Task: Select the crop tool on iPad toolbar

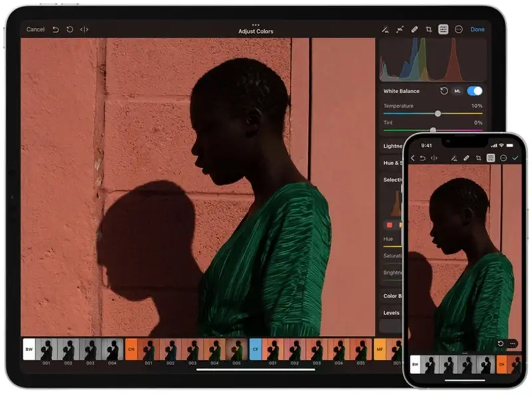Action: (429, 29)
